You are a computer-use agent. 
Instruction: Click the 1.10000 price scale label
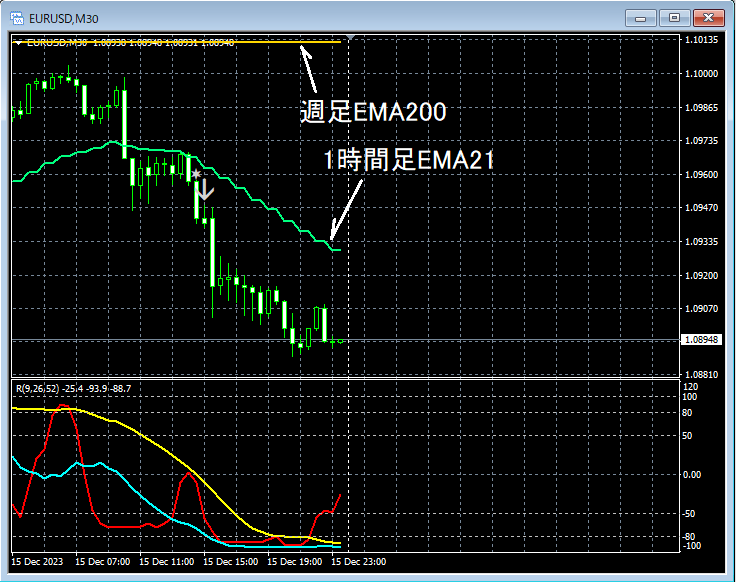coord(701,73)
